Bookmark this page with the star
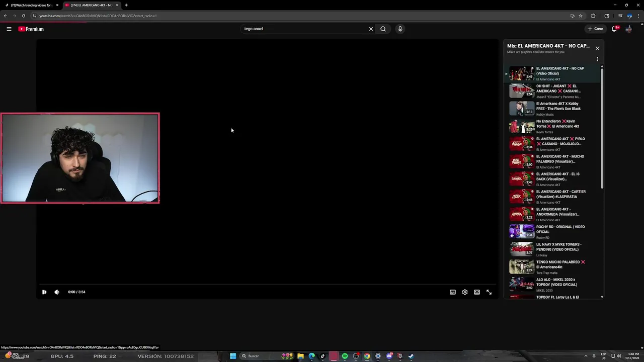Screen dimensions: 644x362 coord(580,16)
